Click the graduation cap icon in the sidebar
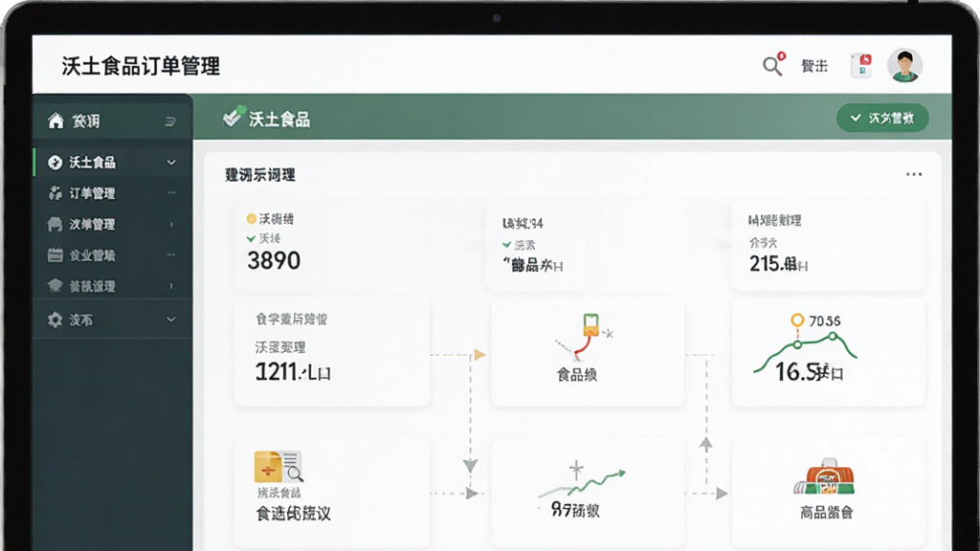 click(55, 286)
